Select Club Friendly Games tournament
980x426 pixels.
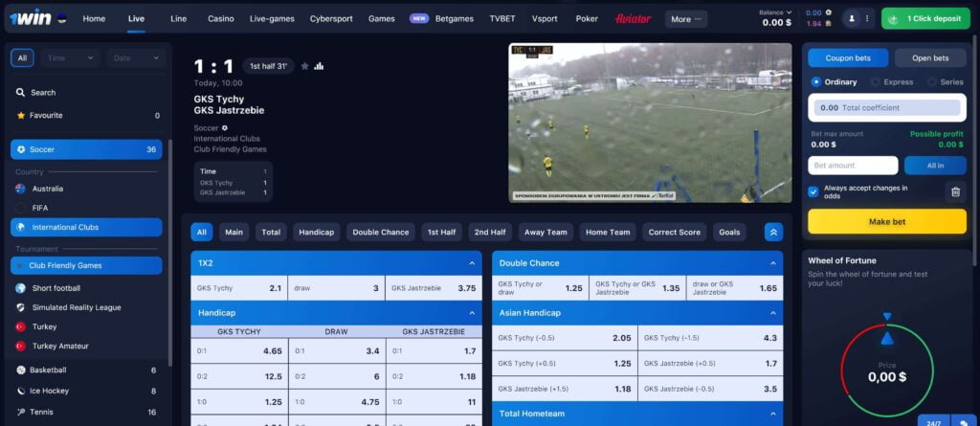pos(86,266)
